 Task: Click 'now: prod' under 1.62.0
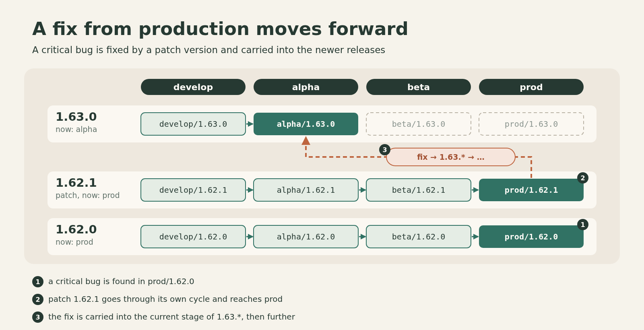pyautogui.click(x=74, y=242)
